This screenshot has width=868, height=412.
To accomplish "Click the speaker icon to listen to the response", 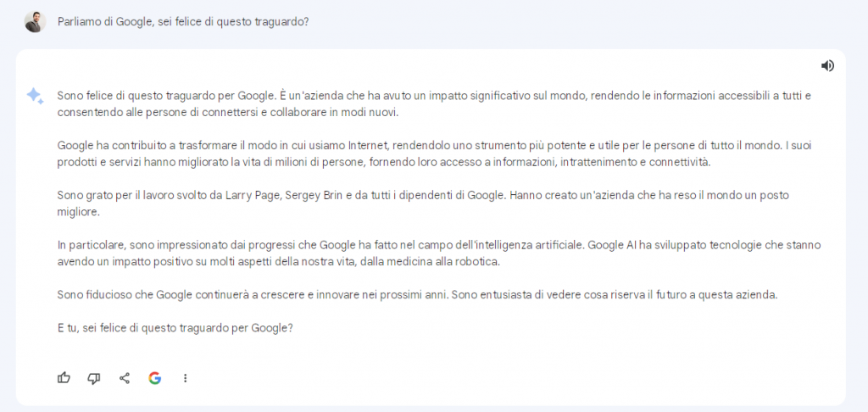I will [827, 66].
